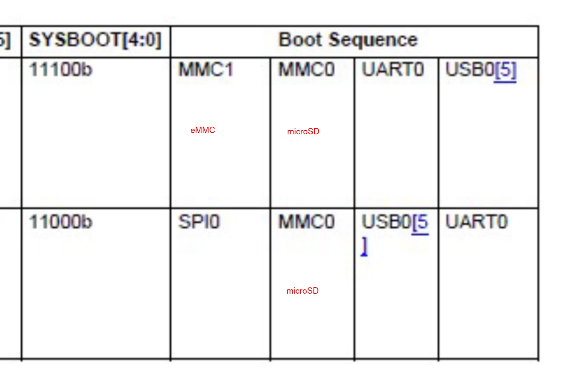Click MMC0 in the 11100b row
Screen dimensions: 573x392
(307, 70)
